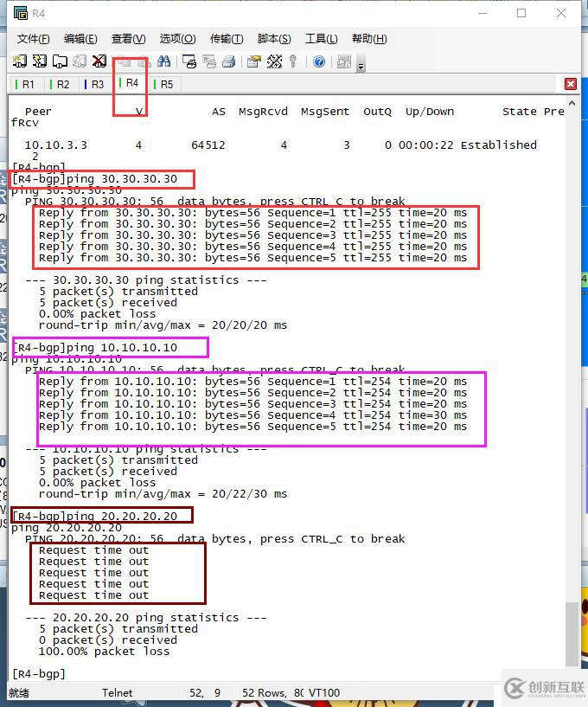Open Global Options tools icon

coord(274,61)
